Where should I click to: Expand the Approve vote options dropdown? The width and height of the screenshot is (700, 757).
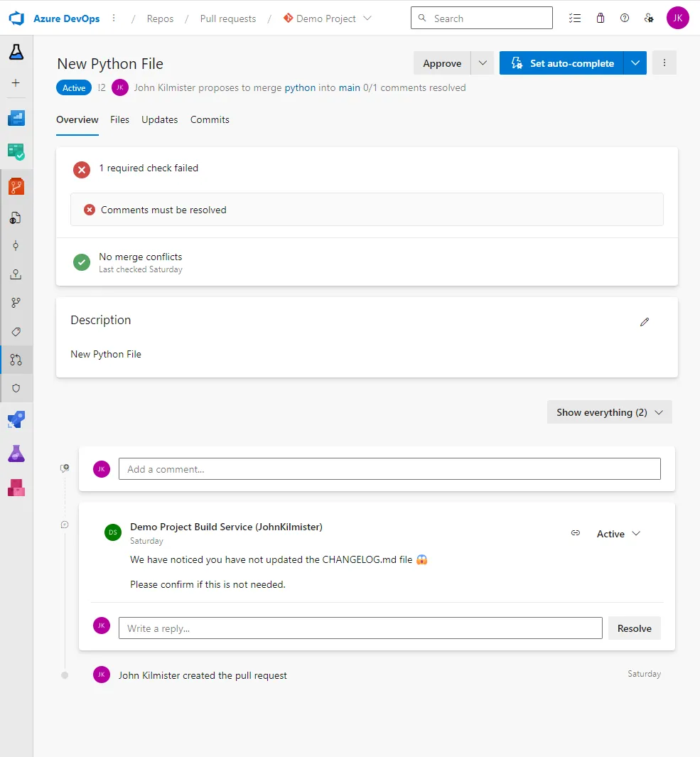pos(483,63)
